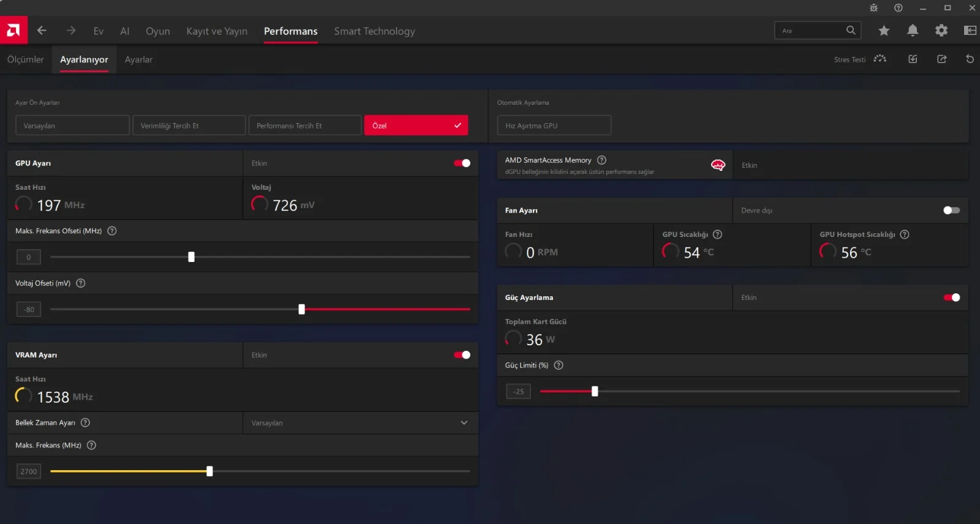Show help for GPU Sıcaklığı

[718, 234]
